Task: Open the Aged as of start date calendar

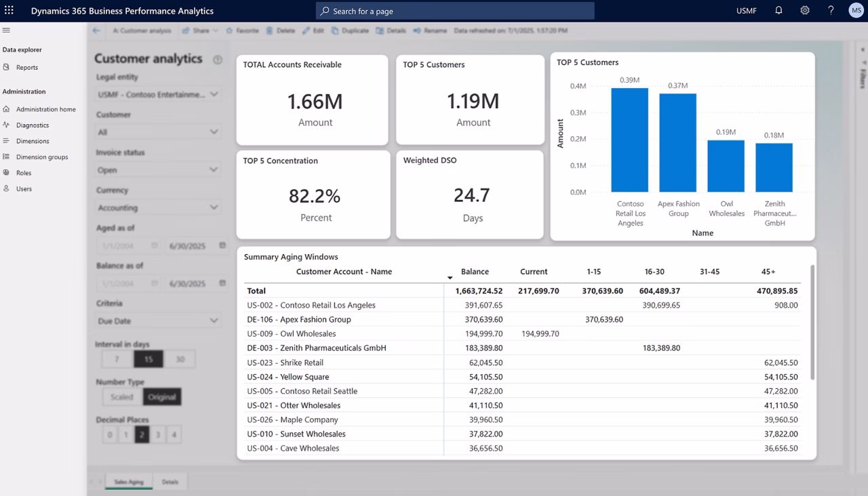Action: click(155, 245)
